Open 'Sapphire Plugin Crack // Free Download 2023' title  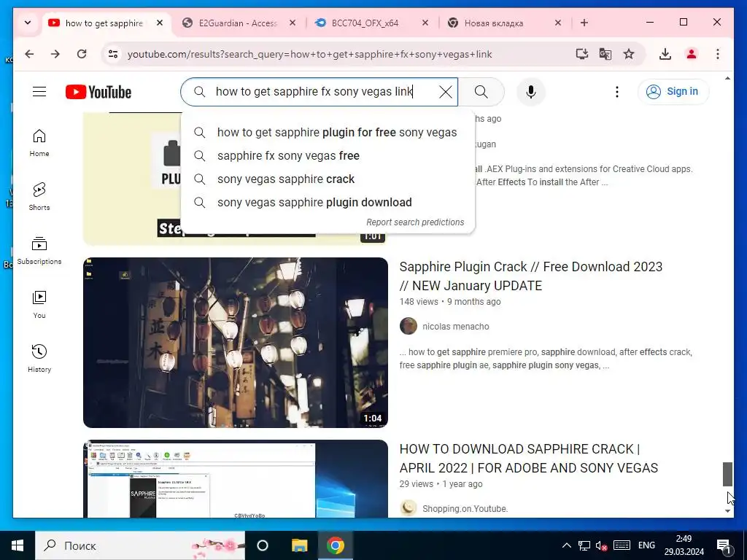coord(531,276)
